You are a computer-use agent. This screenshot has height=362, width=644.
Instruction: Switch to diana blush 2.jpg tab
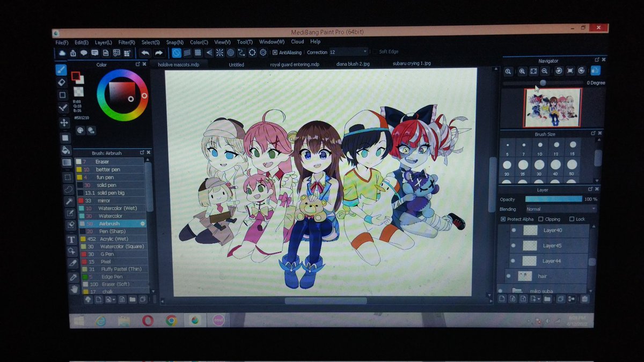[x=353, y=64]
